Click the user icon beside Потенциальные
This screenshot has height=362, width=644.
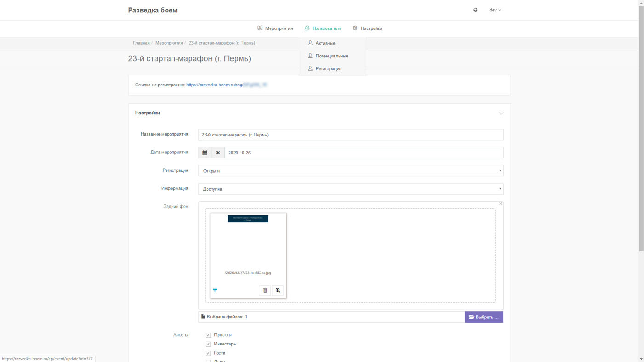coord(310,56)
